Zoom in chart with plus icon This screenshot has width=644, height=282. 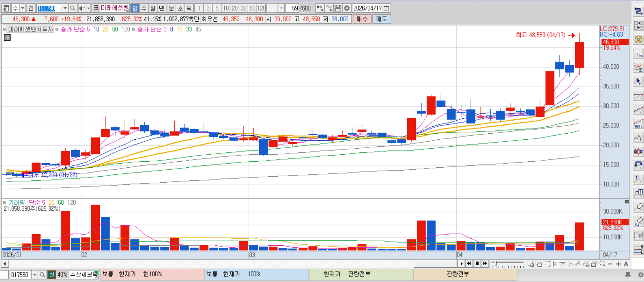click(x=618, y=264)
